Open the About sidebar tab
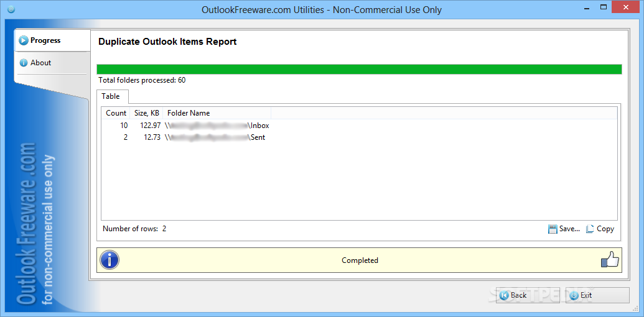Screen dimensions: 644x317 tap(52, 63)
